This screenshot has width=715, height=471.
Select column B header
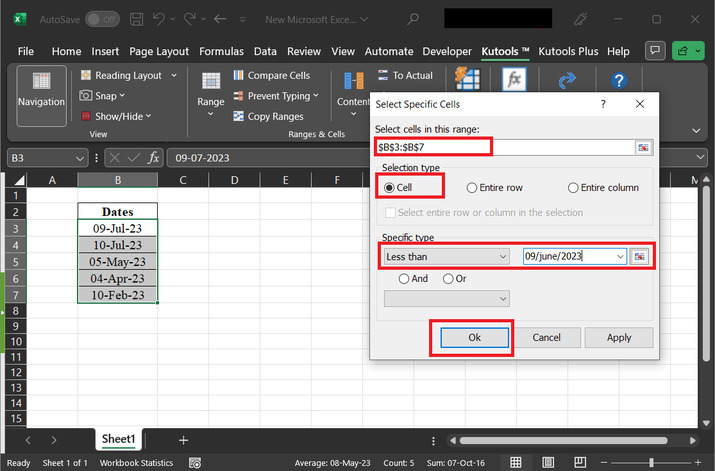(118, 180)
